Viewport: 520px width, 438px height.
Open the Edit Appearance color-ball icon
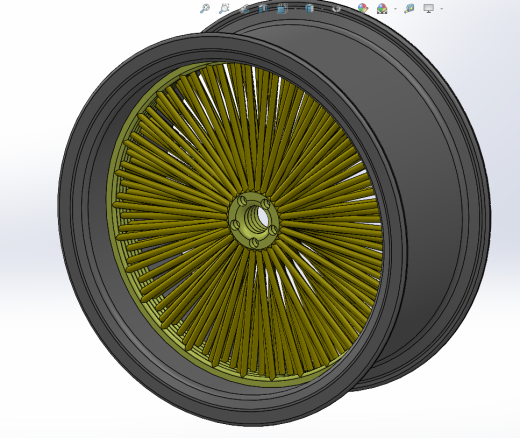(x=363, y=8)
